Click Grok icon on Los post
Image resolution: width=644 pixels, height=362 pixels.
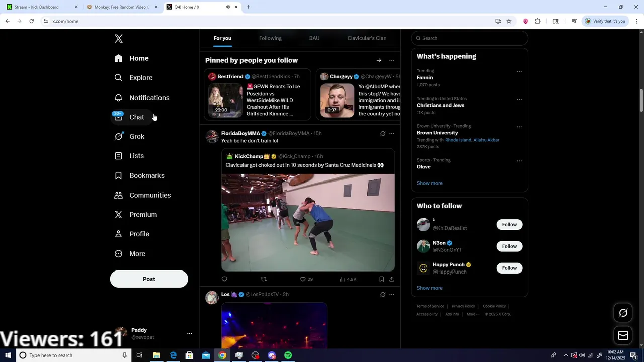tap(383, 294)
